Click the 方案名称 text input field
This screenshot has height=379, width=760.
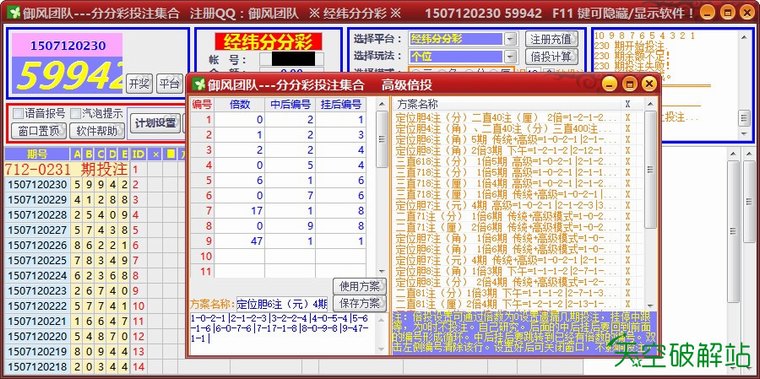coord(282,304)
